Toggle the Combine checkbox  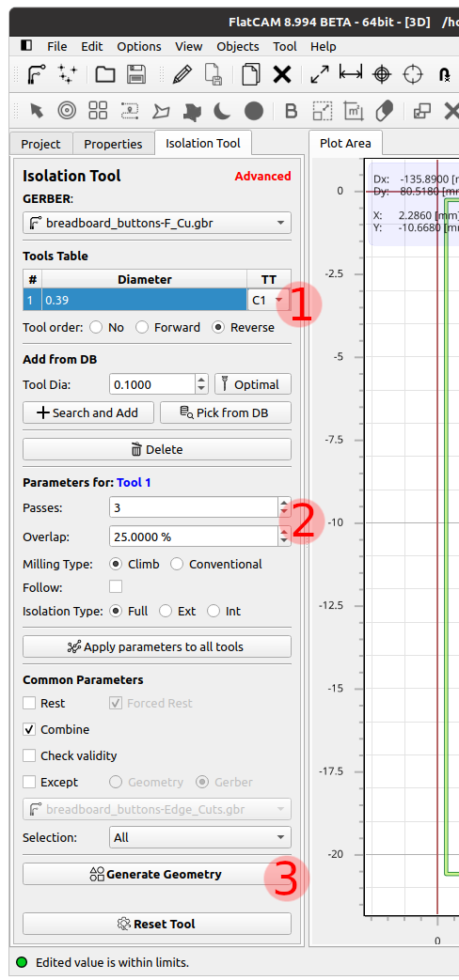(29, 729)
